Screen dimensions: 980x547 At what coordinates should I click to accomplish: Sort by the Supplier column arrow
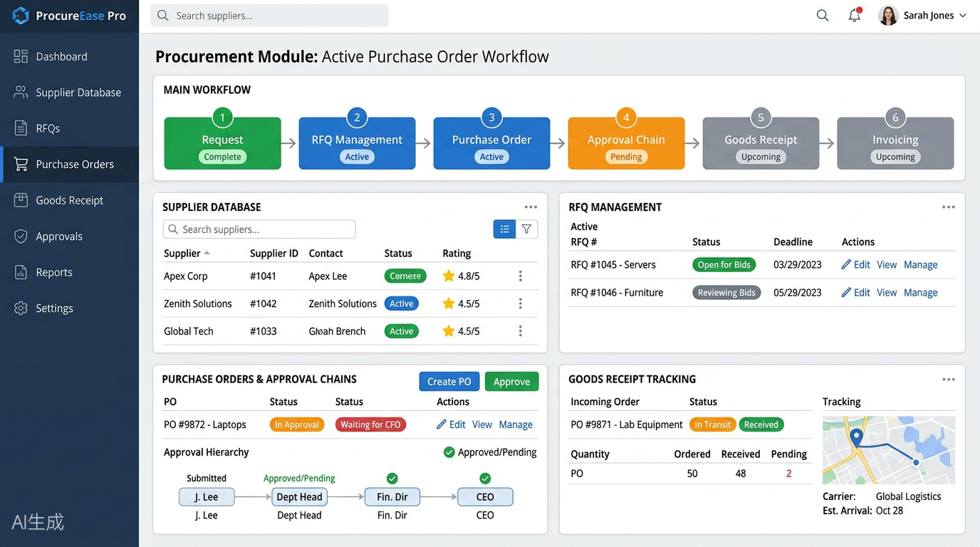click(207, 253)
